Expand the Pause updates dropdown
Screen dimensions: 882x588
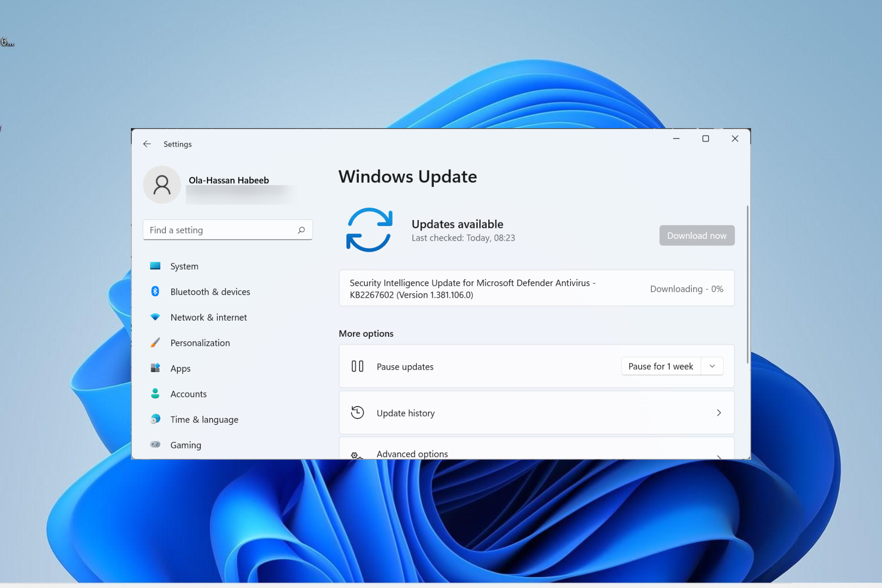click(712, 366)
